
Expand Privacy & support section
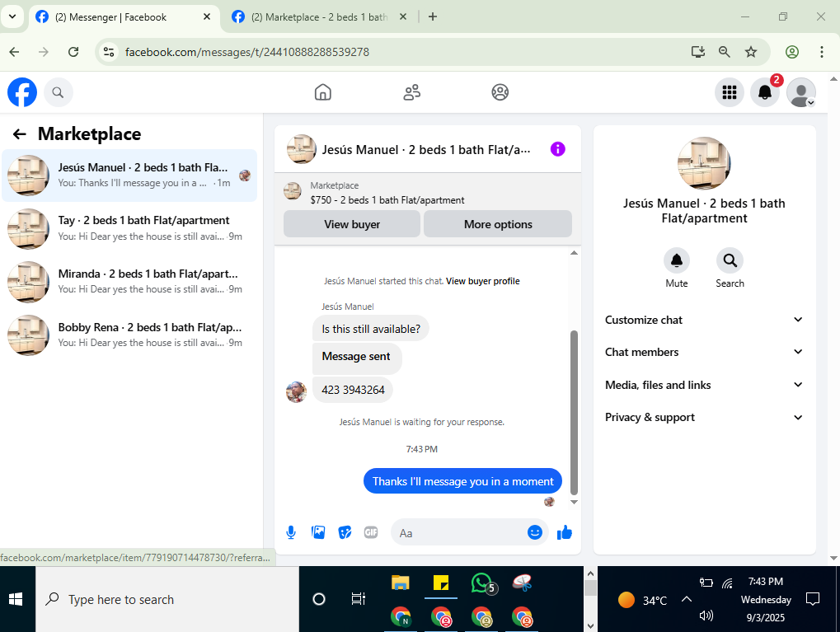(x=704, y=417)
